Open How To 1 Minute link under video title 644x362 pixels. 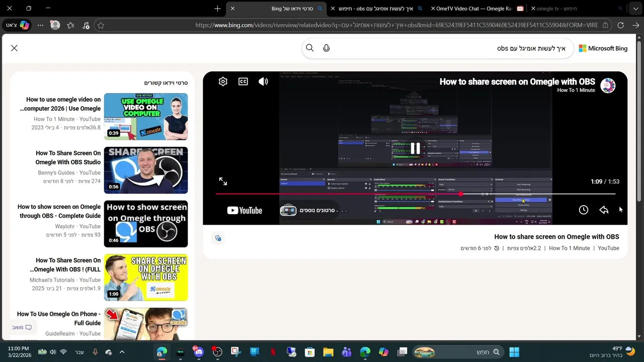coord(570,248)
